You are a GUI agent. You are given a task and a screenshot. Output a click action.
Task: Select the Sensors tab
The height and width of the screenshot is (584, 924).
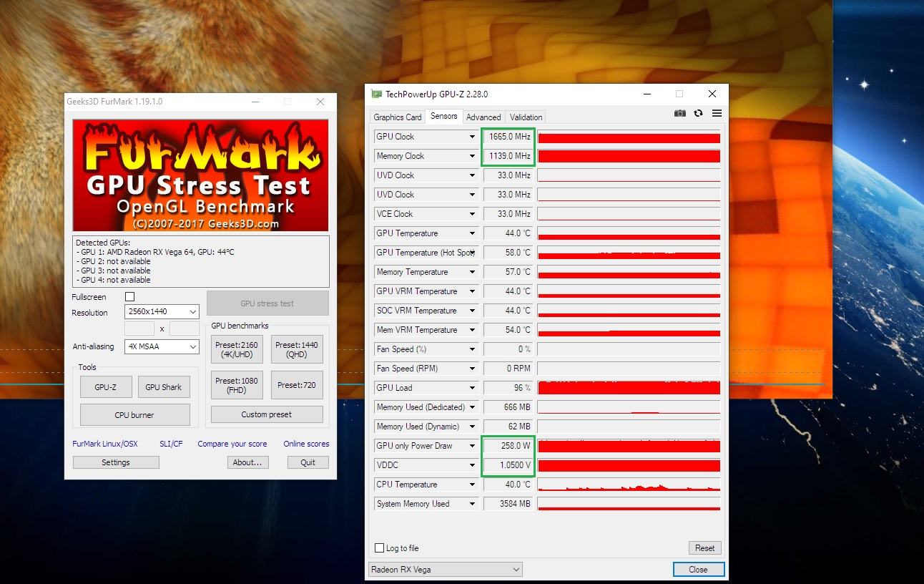[443, 116]
